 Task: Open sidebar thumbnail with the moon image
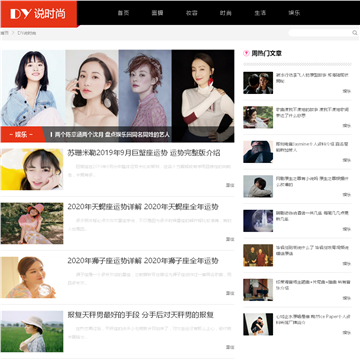[x=258, y=221]
